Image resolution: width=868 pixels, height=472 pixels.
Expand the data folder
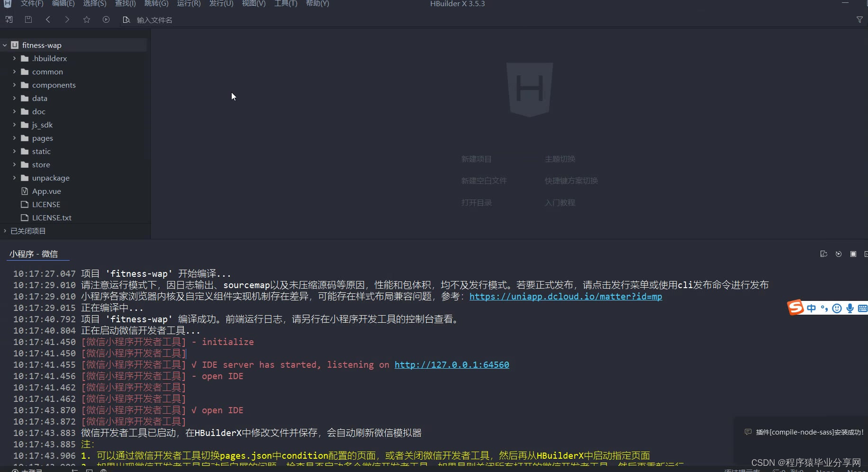[14, 98]
